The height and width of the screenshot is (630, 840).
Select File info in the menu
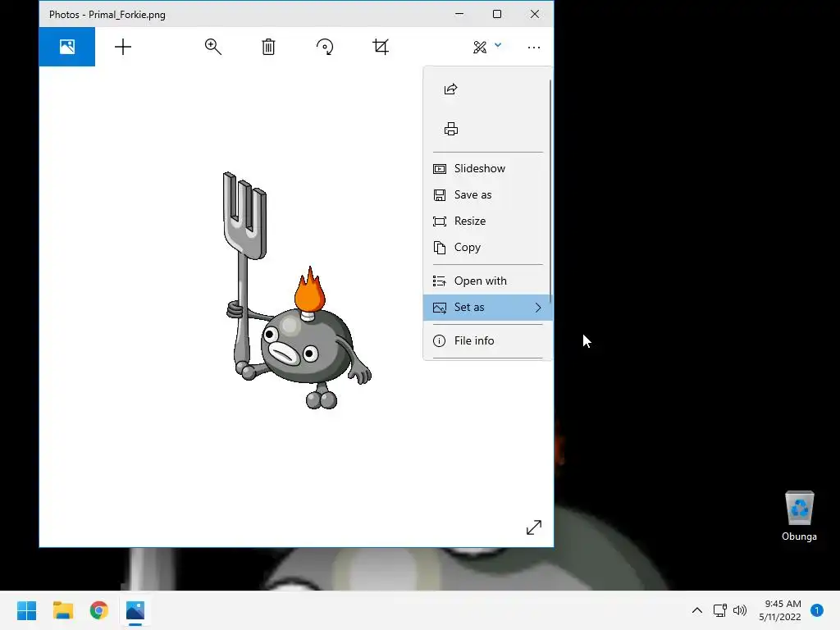point(487,340)
